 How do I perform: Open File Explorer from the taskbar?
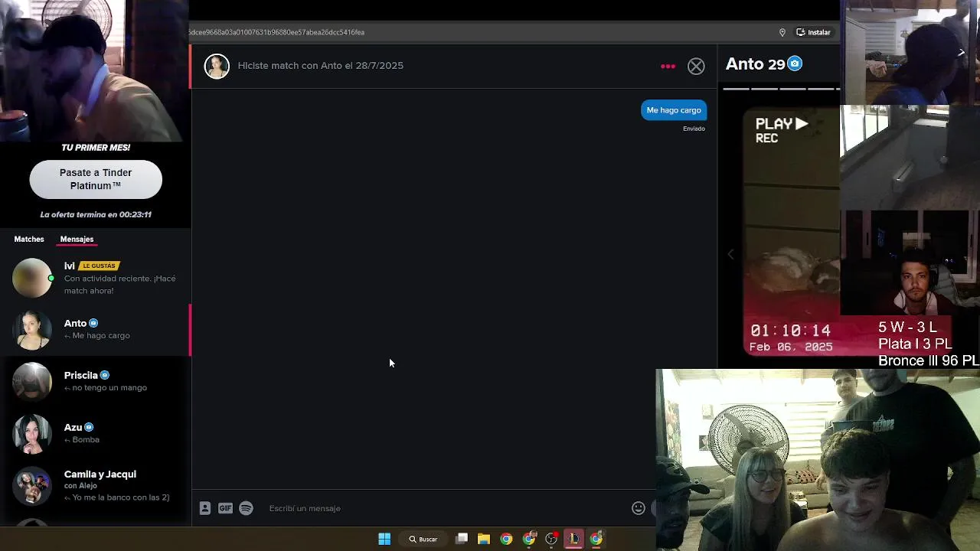(484, 539)
